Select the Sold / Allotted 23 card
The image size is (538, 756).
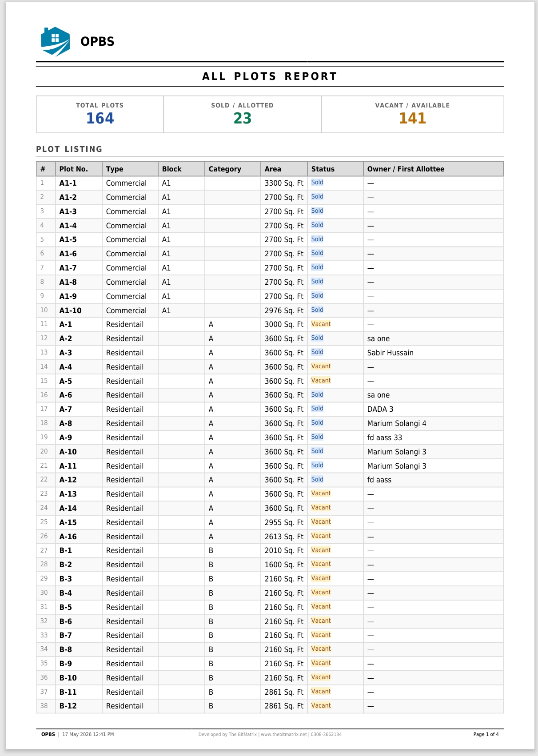[x=243, y=114]
